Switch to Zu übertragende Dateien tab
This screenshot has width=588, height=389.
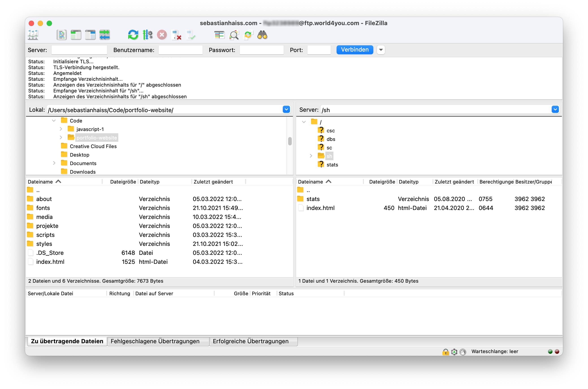(x=67, y=341)
